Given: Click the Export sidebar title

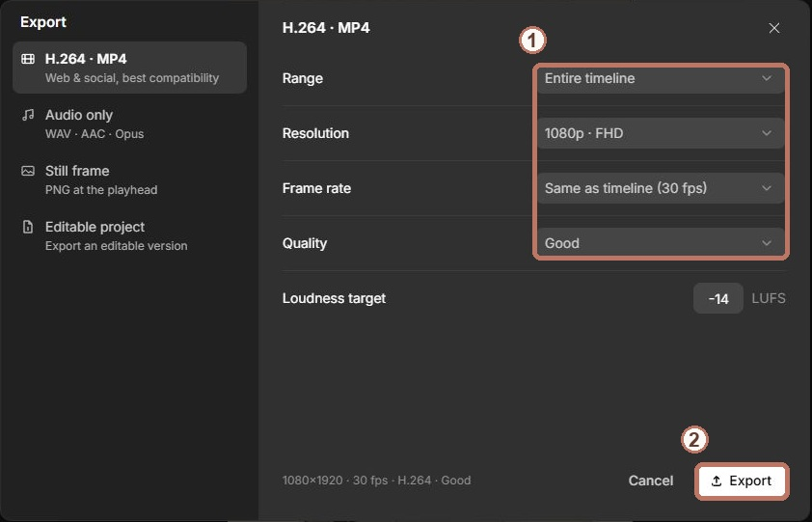Looking at the screenshot, I should 43,22.
